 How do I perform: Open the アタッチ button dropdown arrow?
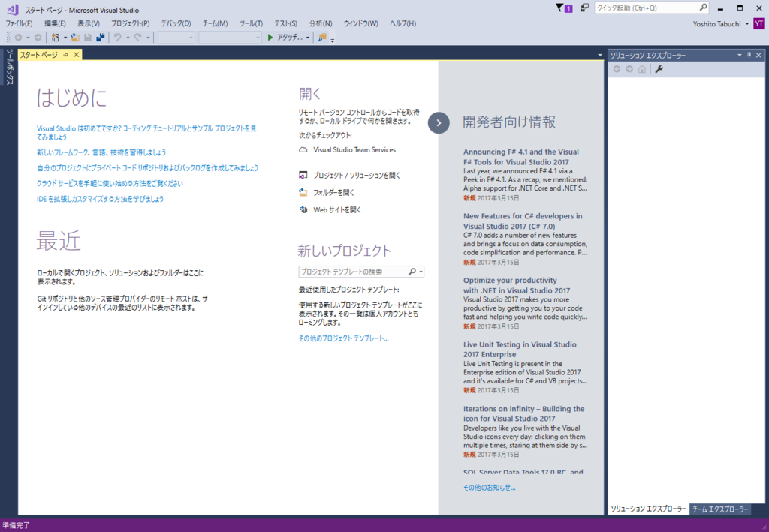[308, 38]
